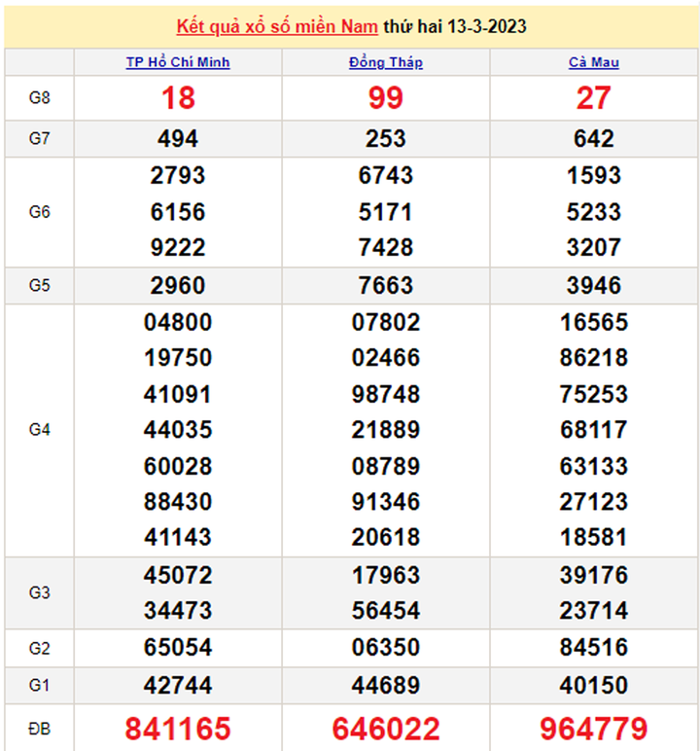This screenshot has height=751, width=700.
Task: Open the 'Kết quả xổ số miền Nam' link
Action: (277, 26)
